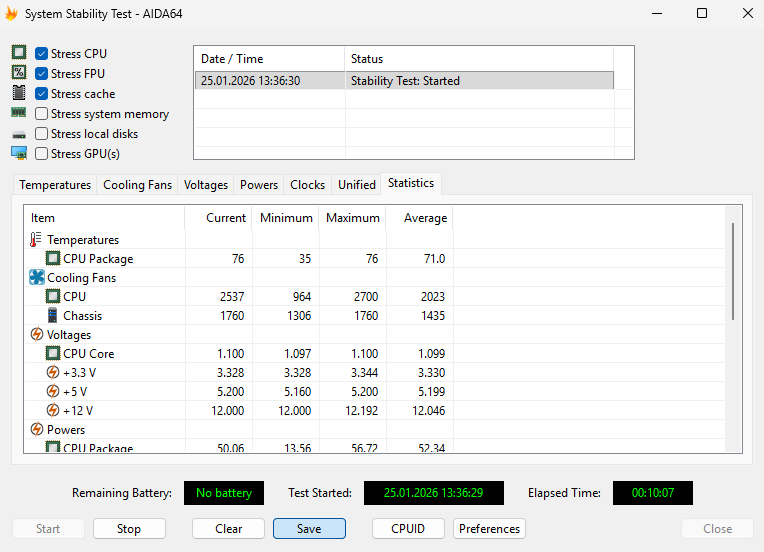Screen dimensions: 764x552
Task: Click the Voltages lightning icon in list
Action: [37, 335]
